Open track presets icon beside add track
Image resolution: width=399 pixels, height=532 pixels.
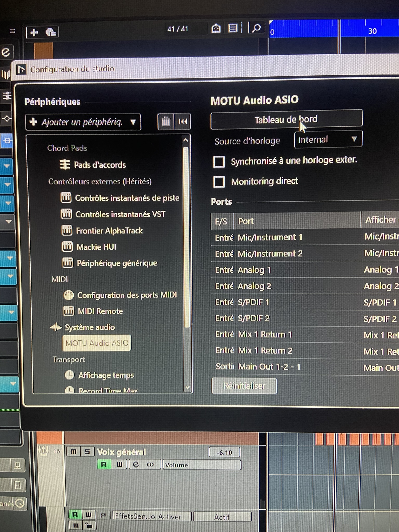(x=51, y=32)
